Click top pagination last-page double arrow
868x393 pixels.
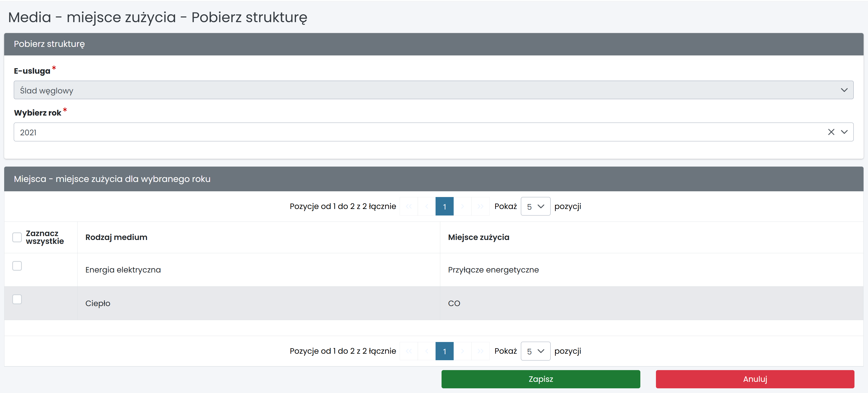click(x=480, y=206)
